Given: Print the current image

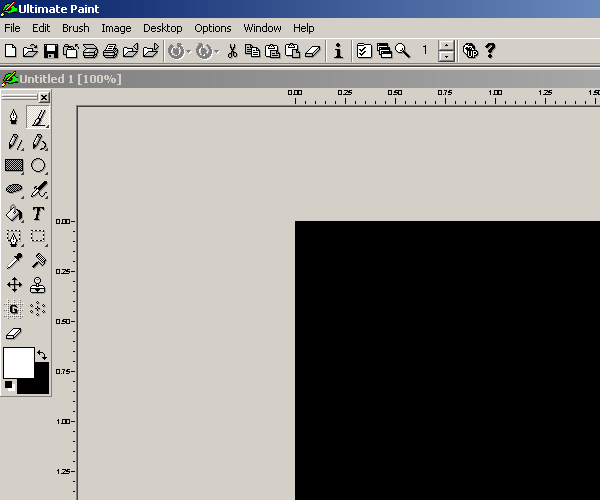Looking at the screenshot, I should 111,51.
